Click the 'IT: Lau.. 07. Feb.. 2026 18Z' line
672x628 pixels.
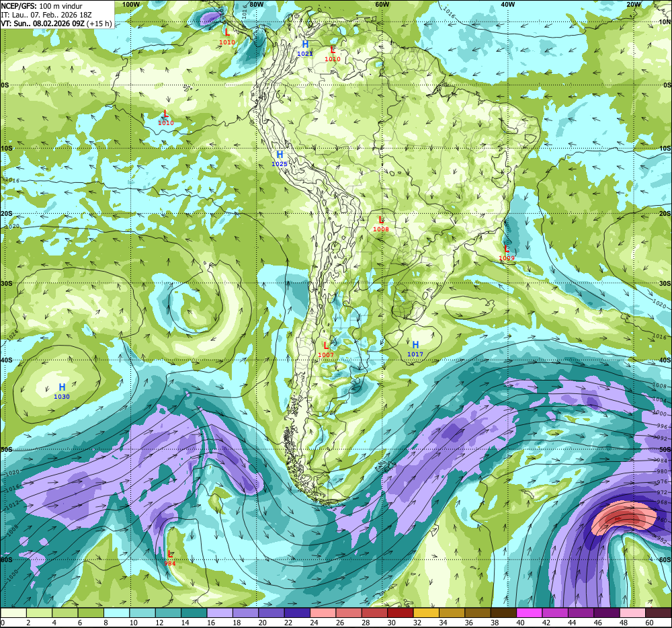coord(46,15)
